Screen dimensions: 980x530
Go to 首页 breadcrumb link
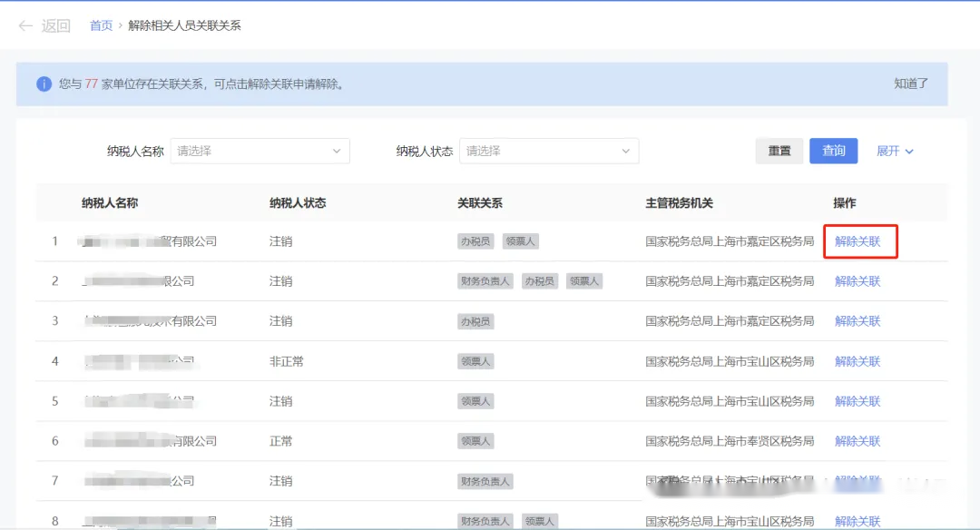(x=101, y=25)
